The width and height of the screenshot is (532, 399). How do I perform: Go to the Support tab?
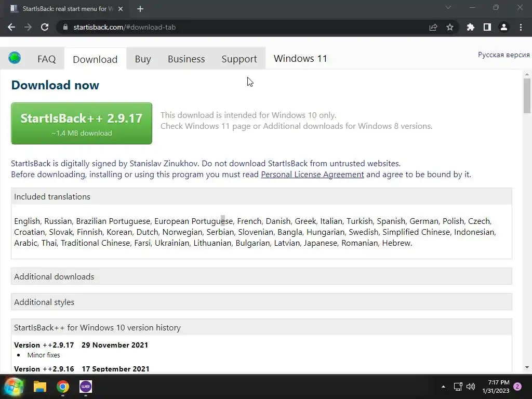tap(239, 59)
